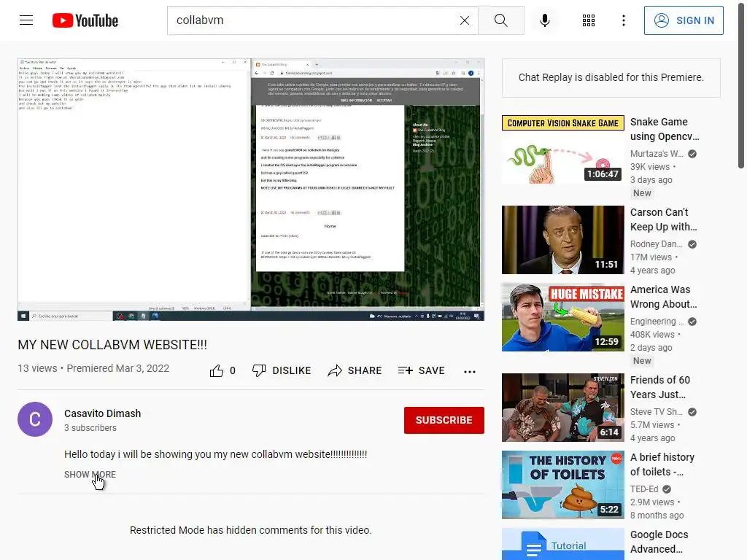Visit Engineering channel link
Viewport: 747px width, 560px height.
657,322
